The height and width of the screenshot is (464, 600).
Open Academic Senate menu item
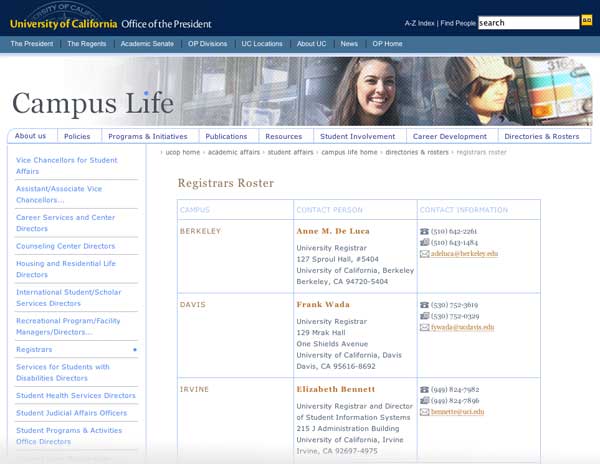pyautogui.click(x=147, y=44)
